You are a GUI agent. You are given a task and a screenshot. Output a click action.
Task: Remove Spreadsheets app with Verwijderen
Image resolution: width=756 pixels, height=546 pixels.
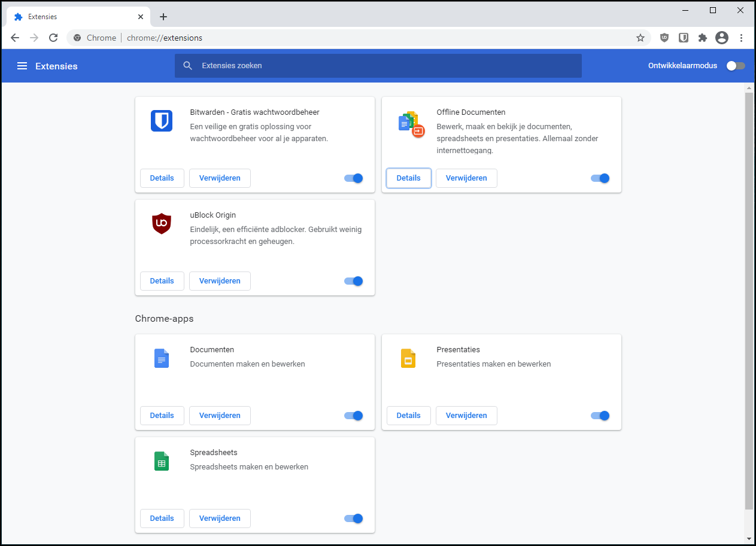[x=220, y=518]
